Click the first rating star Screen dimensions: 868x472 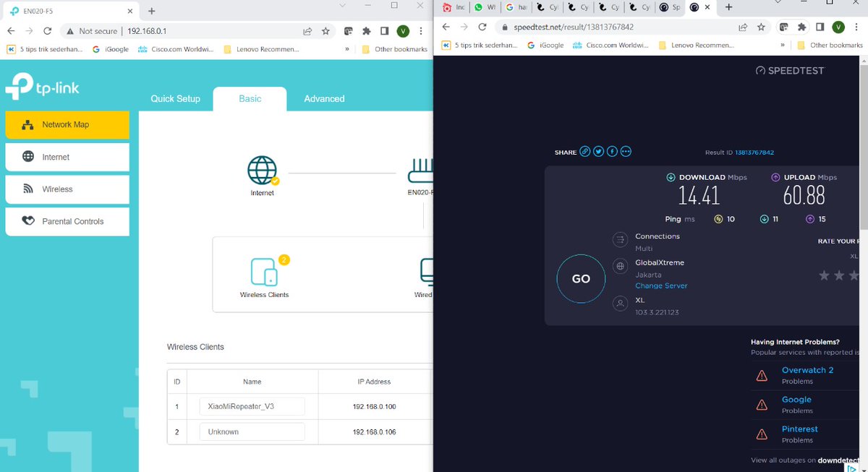(823, 275)
